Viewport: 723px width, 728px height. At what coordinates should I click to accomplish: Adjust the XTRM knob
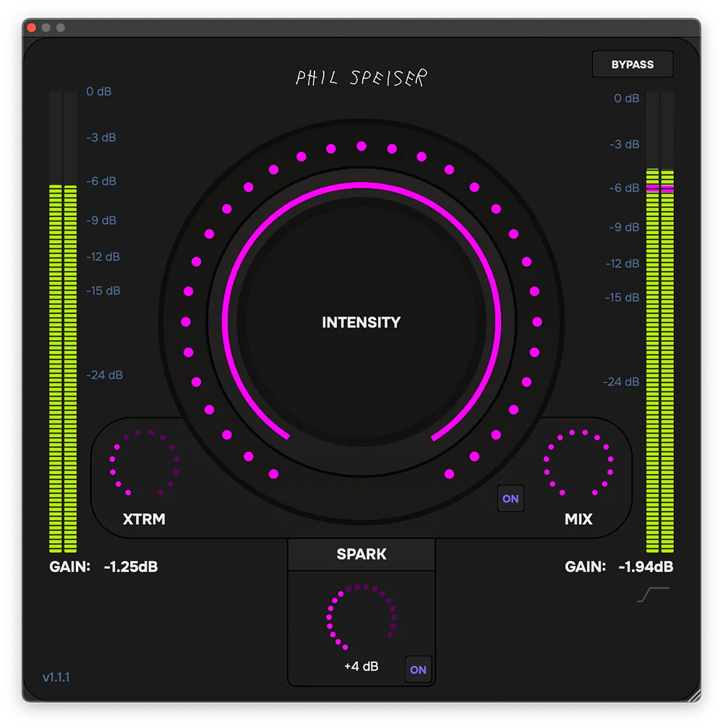[144, 463]
